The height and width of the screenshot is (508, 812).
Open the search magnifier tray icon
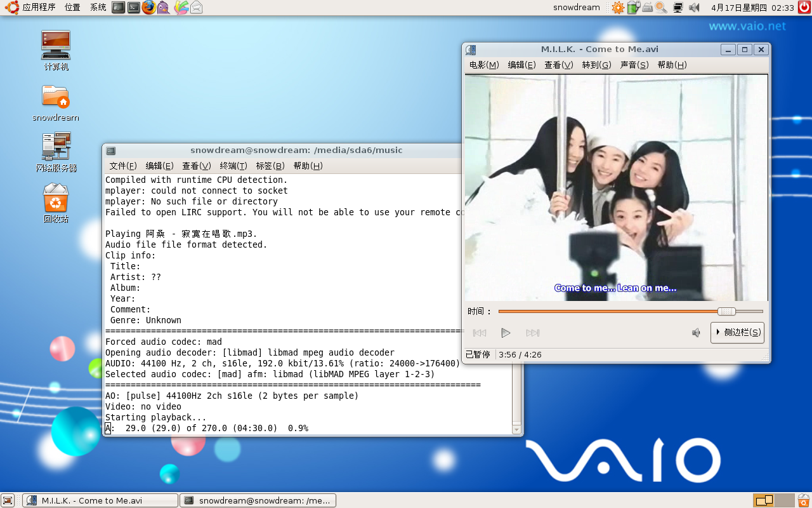(x=661, y=8)
